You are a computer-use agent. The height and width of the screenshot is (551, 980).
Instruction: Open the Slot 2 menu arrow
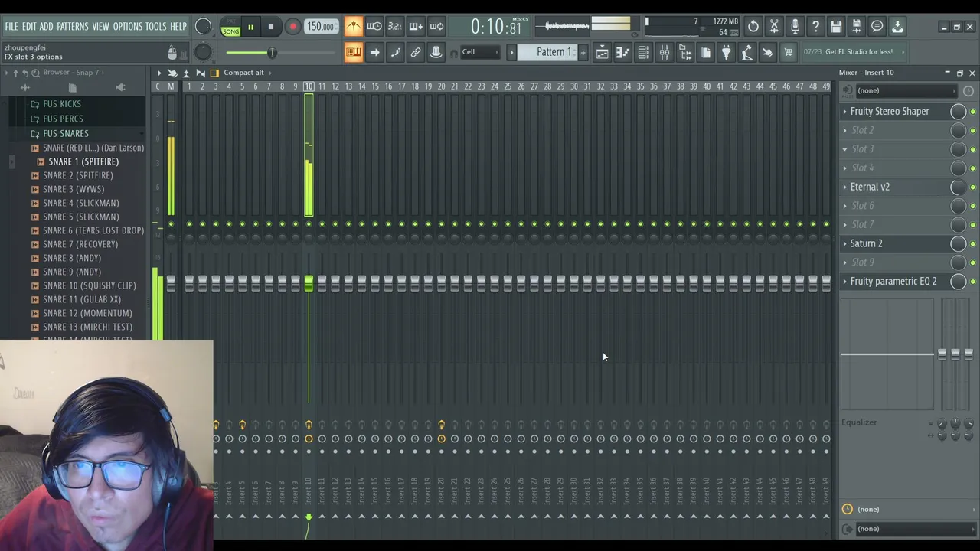[845, 130]
